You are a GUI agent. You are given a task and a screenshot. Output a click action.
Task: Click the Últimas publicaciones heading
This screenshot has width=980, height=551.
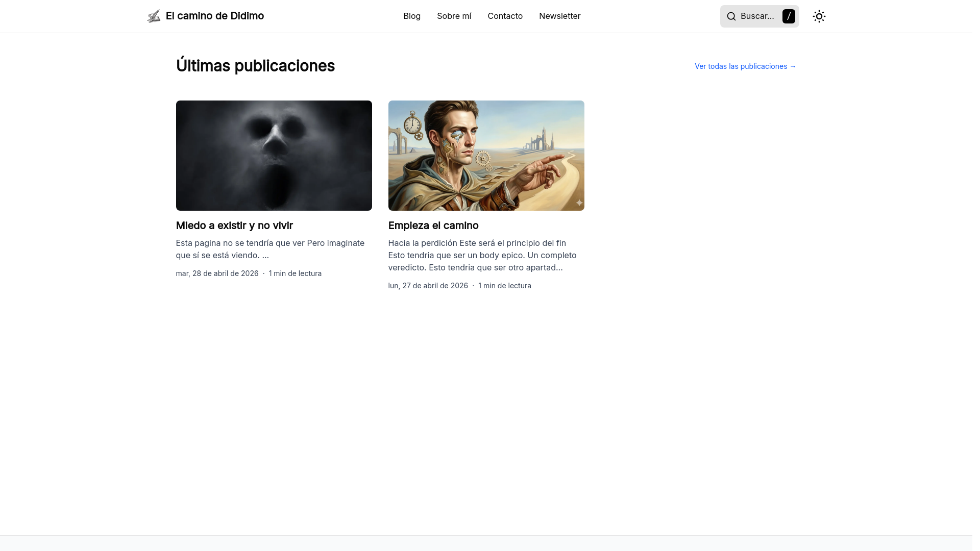point(255,66)
